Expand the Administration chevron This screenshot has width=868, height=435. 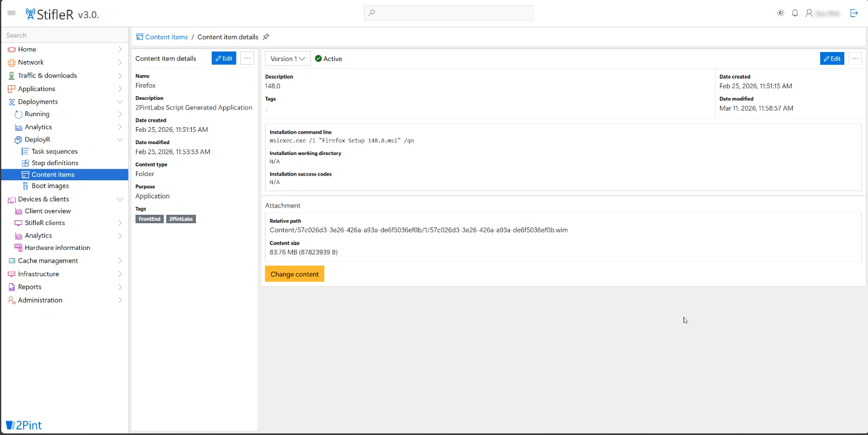click(x=120, y=300)
